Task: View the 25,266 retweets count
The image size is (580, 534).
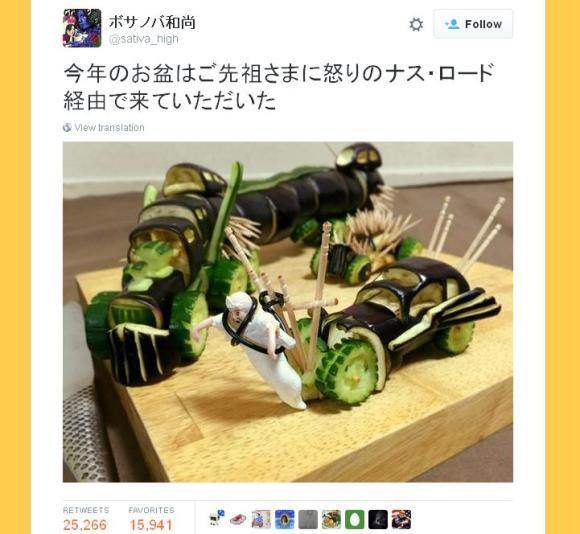Action: click(85, 524)
